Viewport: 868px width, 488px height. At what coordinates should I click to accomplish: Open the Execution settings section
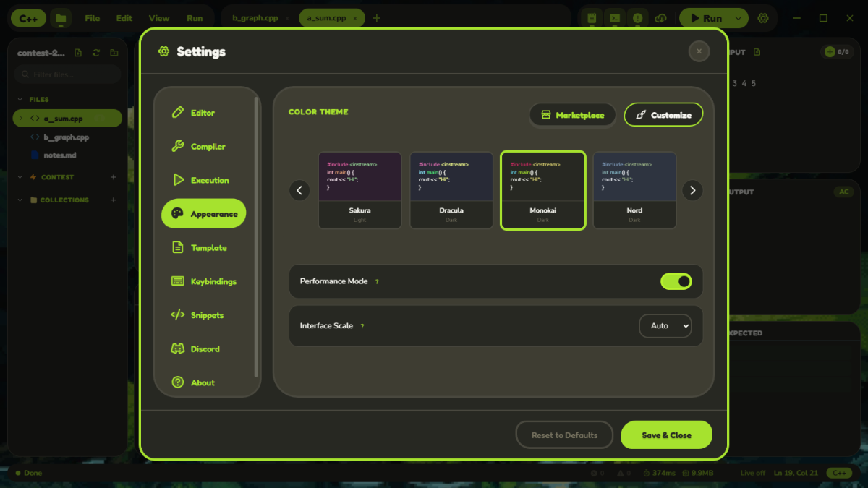pos(203,180)
